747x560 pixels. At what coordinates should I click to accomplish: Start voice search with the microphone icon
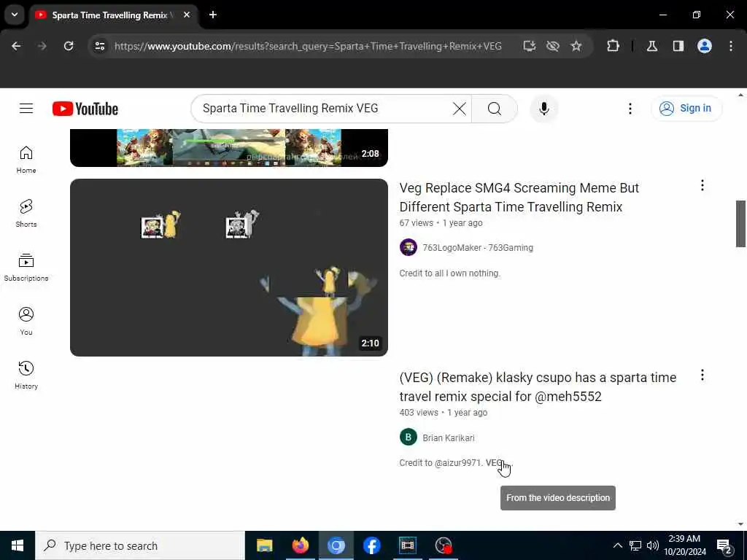544,109
